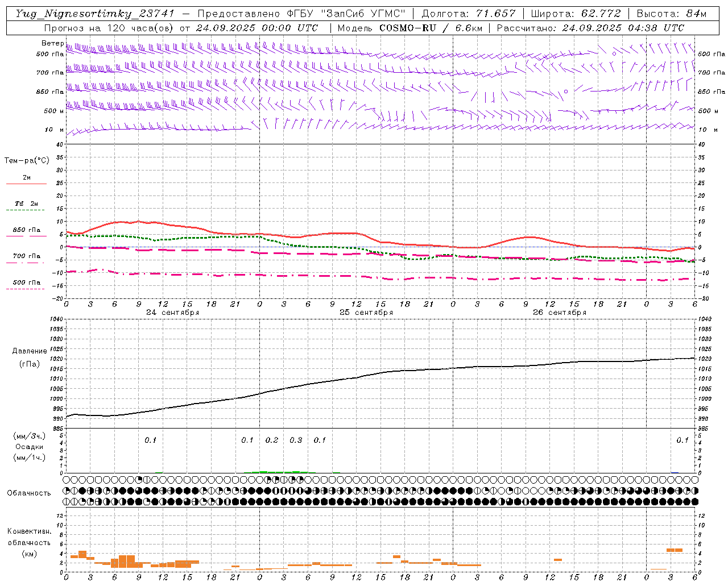Click the 700 гПа temperature legend label
Screen dimensions: 728x582
coord(27,256)
